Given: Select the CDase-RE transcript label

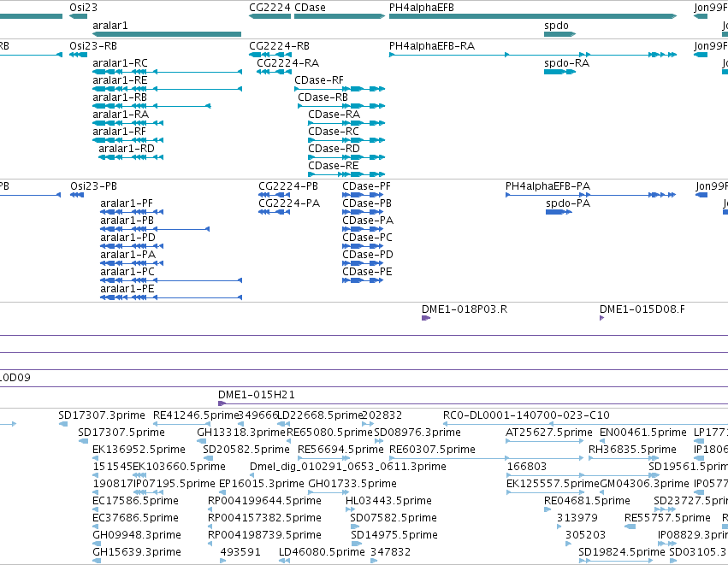Looking at the screenshot, I should point(334,166).
